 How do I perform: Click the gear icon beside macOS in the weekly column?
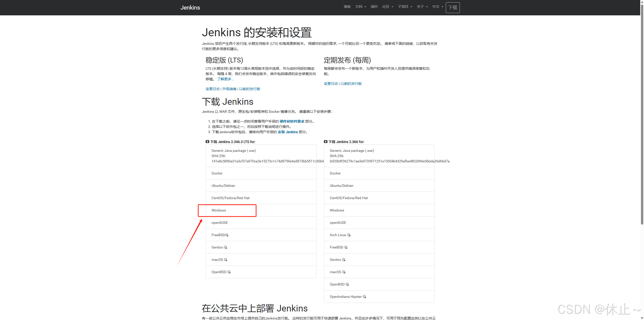(344, 272)
